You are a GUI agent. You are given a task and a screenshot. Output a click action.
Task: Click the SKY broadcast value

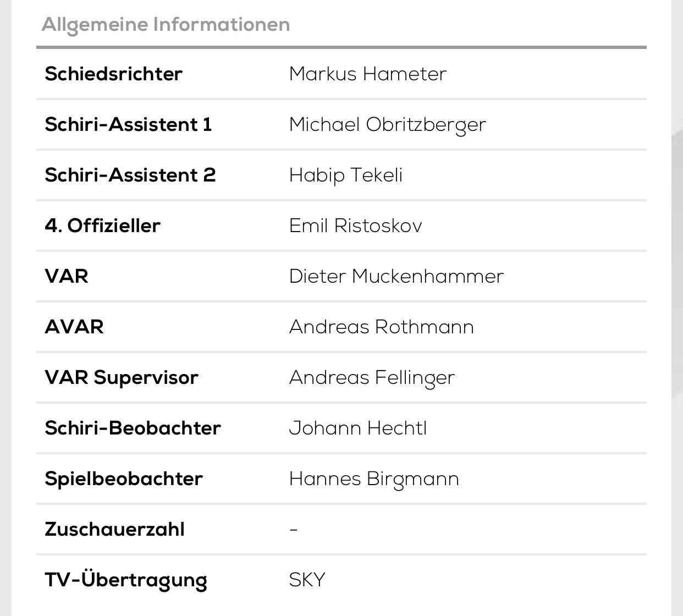307,580
